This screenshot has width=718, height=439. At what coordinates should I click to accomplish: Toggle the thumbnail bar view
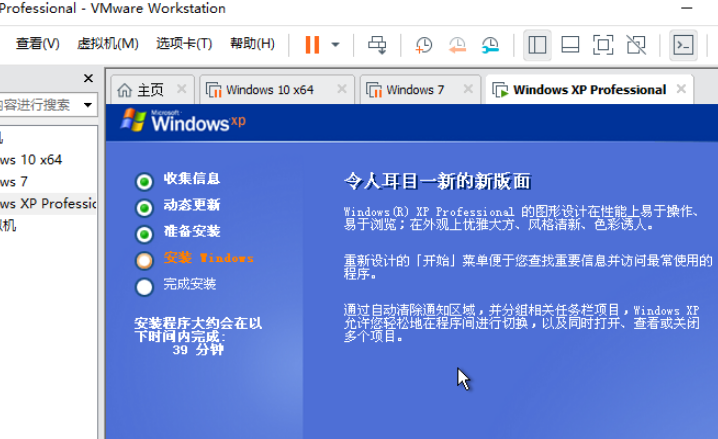570,45
